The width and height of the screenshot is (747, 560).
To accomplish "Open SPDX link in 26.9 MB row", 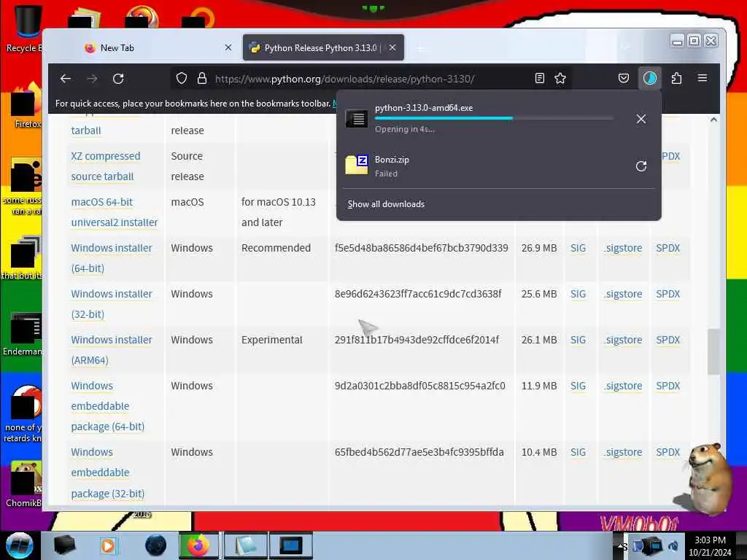I will [x=668, y=248].
